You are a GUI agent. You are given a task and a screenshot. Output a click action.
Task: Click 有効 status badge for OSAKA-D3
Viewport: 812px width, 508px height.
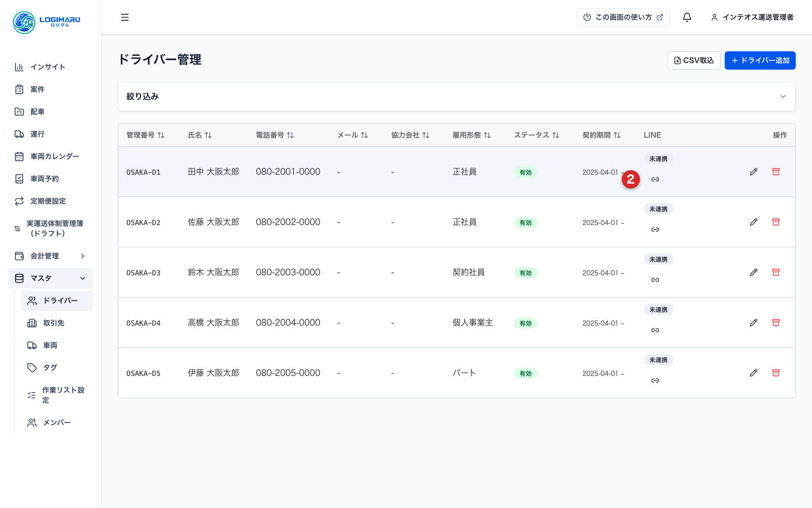[525, 273]
